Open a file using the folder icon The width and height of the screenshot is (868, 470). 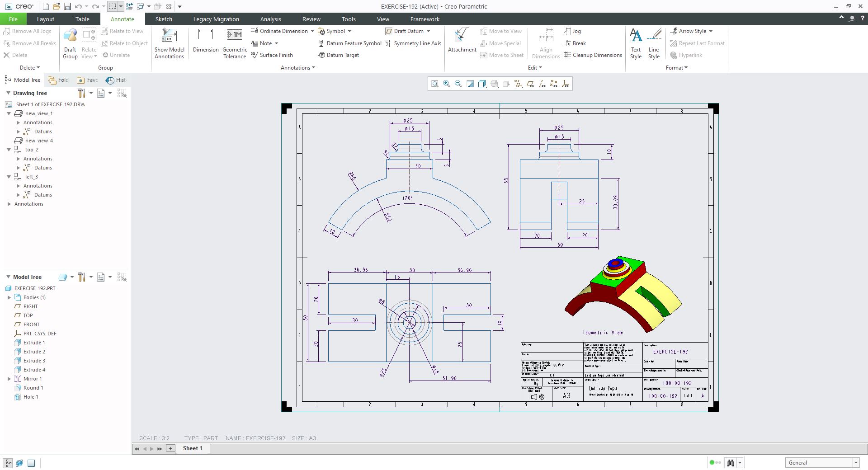pos(56,6)
